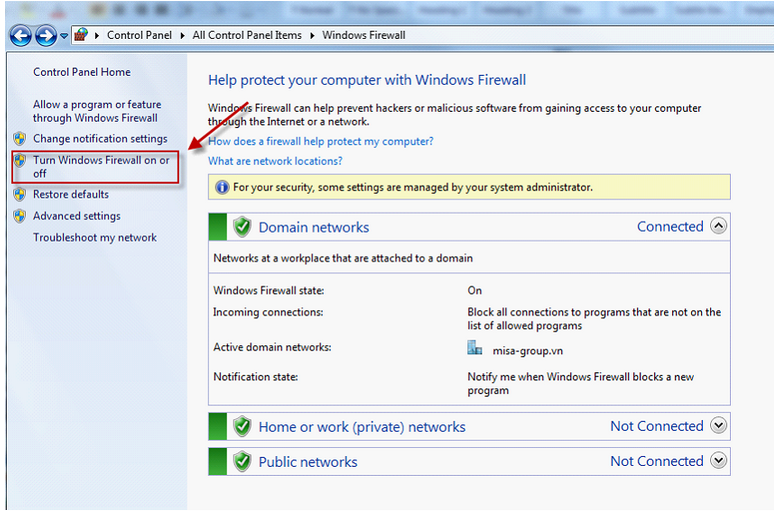Click Networks at a workplace description text
Image resolution: width=774 pixels, height=516 pixels.
click(x=343, y=258)
